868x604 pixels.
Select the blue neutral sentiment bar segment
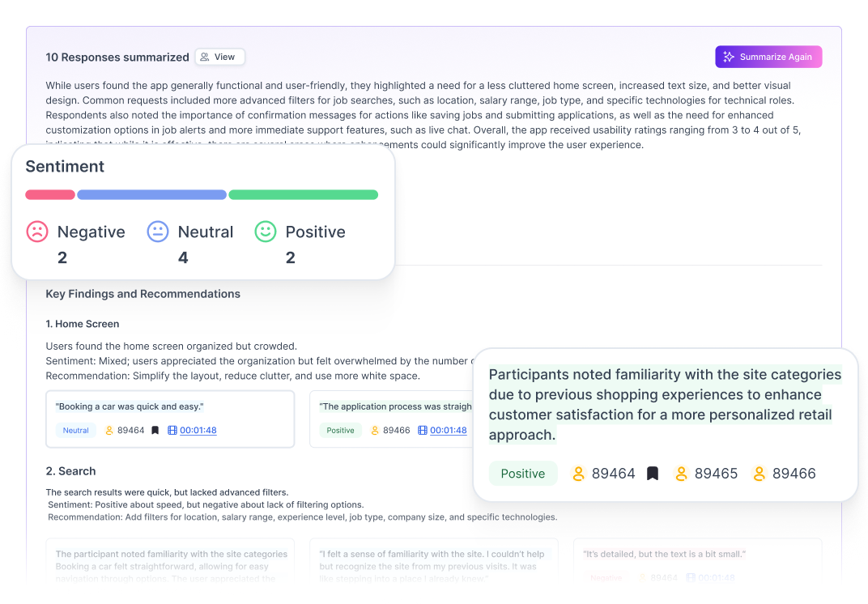point(151,195)
